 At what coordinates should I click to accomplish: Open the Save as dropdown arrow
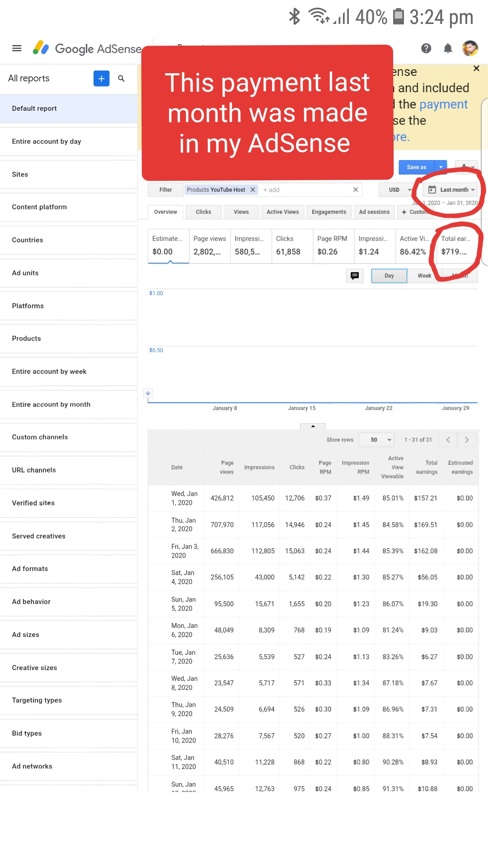441,167
